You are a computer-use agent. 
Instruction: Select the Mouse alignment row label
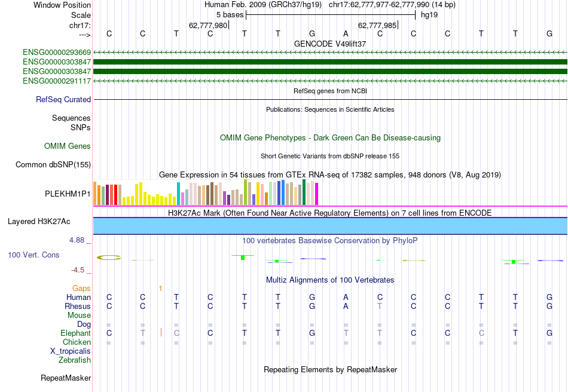[79, 316]
